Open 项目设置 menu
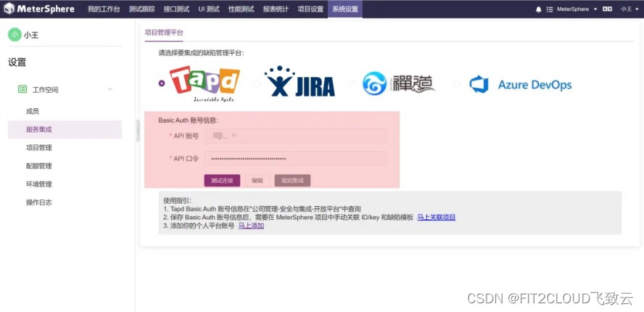Screen dimensions: 644x312 (310, 9)
